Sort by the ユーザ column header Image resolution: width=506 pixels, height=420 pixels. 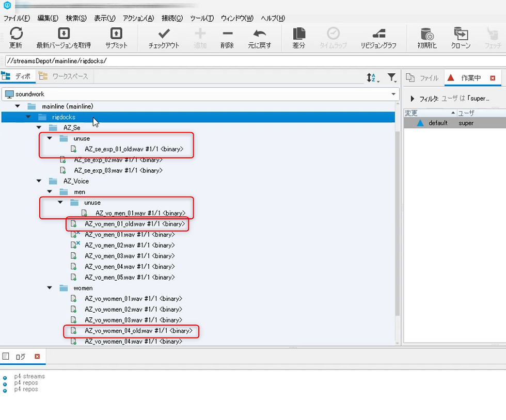[481, 113]
